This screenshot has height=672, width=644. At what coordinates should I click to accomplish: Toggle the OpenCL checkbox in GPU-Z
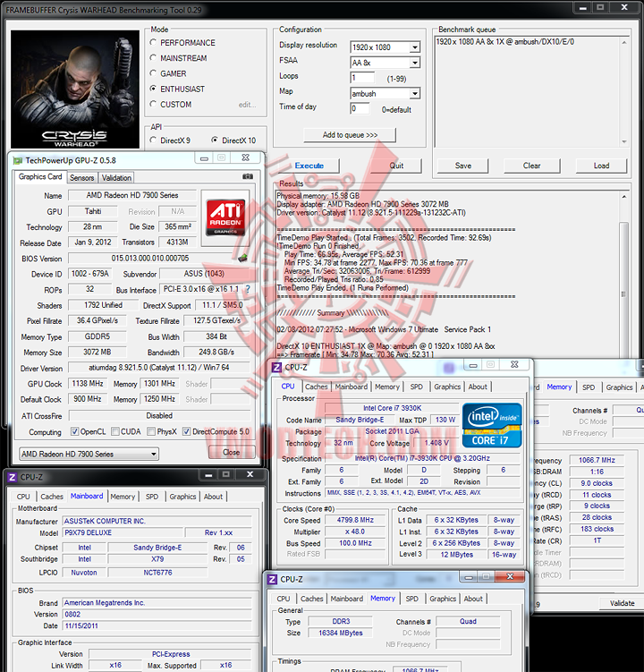(74, 431)
